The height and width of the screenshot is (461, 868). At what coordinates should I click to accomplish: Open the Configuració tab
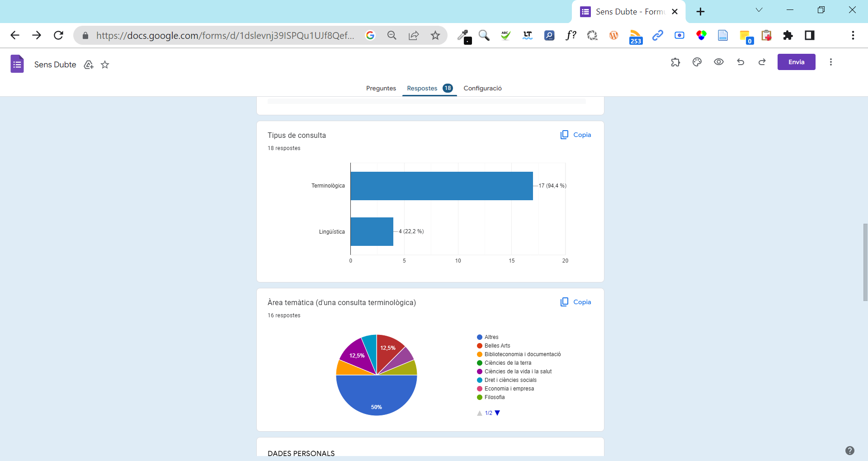coord(482,88)
